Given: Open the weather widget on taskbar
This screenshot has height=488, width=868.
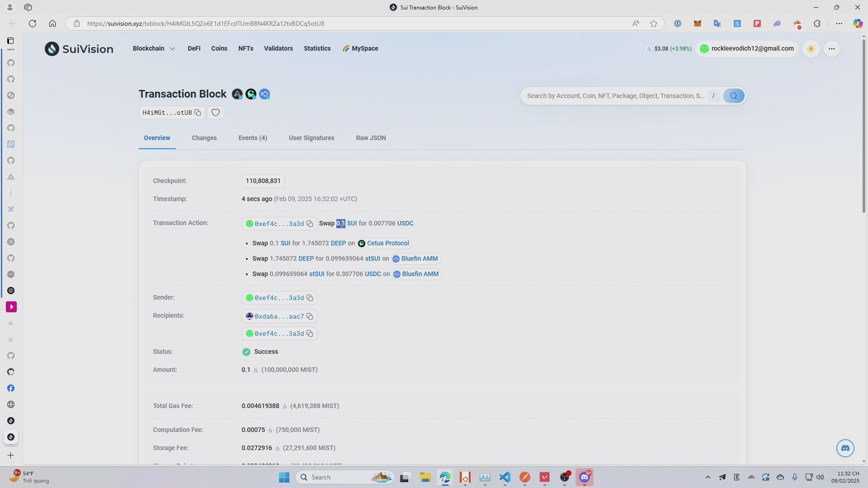Looking at the screenshot, I should click(x=30, y=477).
